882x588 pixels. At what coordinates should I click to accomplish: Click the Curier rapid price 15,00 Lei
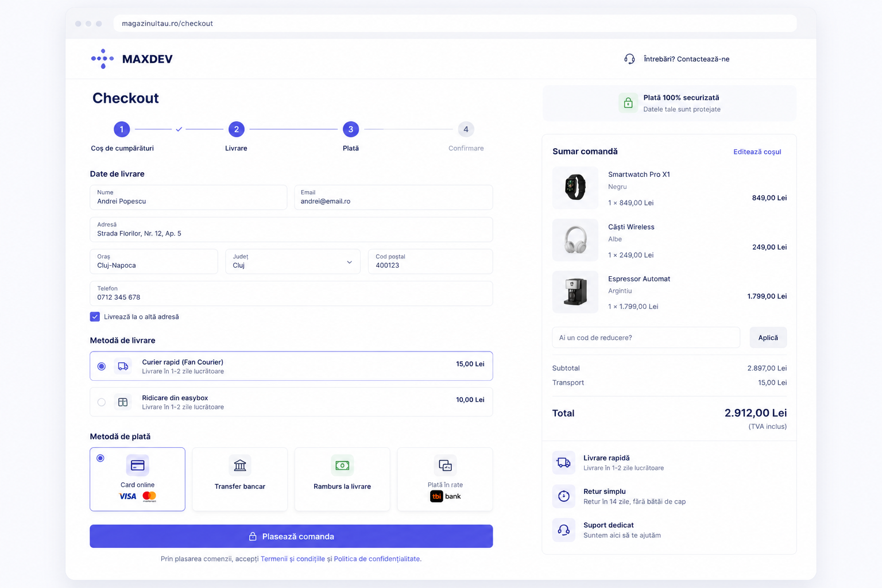tap(470, 364)
